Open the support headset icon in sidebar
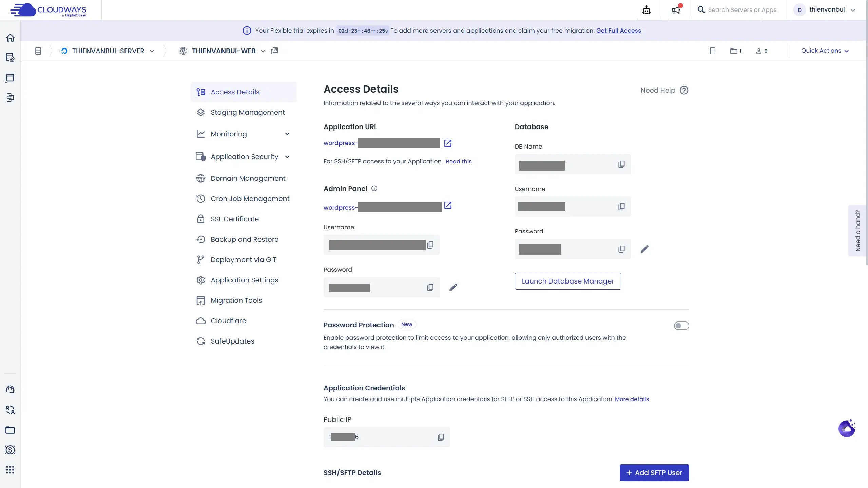Image resolution: width=868 pixels, height=488 pixels. (x=10, y=389)
